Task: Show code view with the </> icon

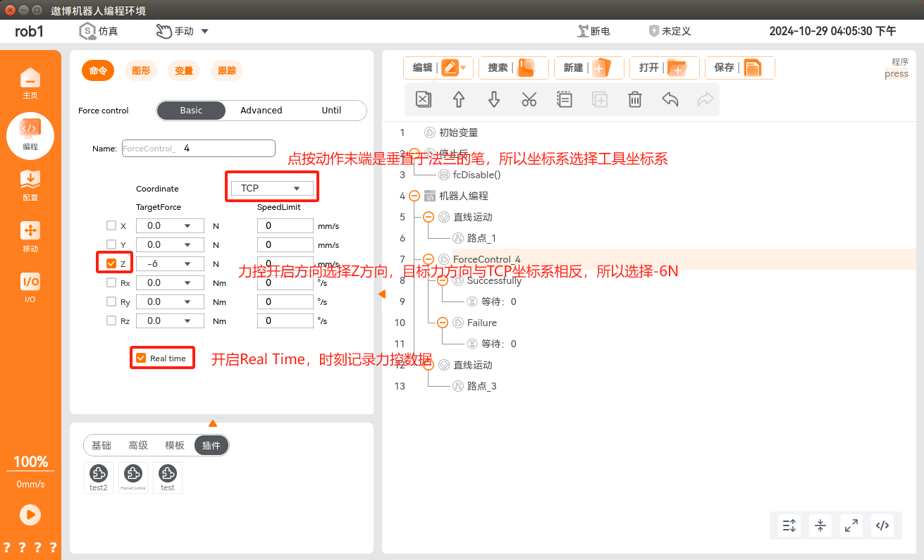Action: tap(882, 525)
